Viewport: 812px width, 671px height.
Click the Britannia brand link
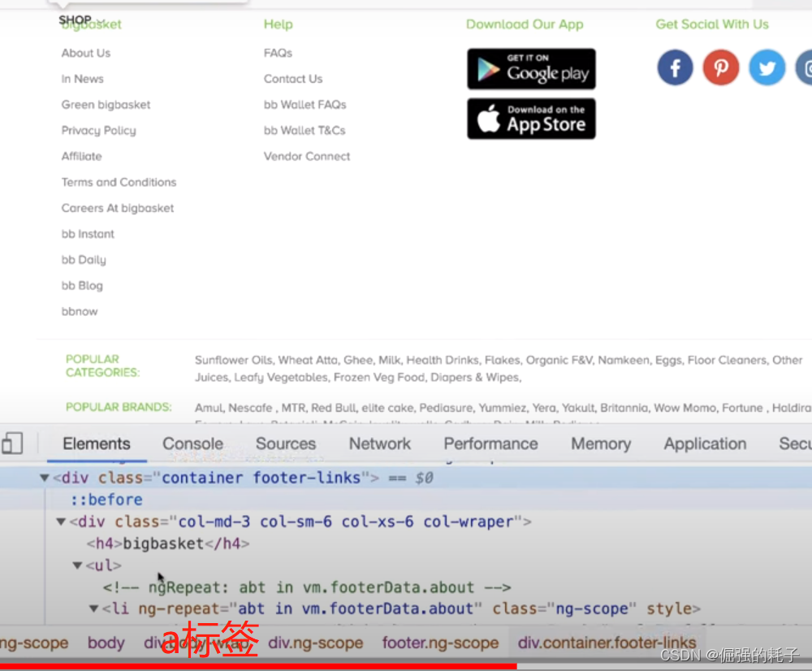pos(624,409)
